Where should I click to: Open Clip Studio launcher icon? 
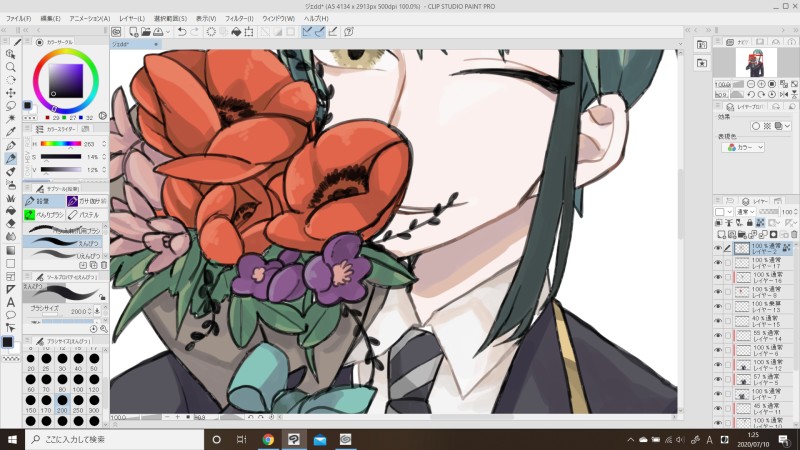pyautogui.click(x=116, y=32)
